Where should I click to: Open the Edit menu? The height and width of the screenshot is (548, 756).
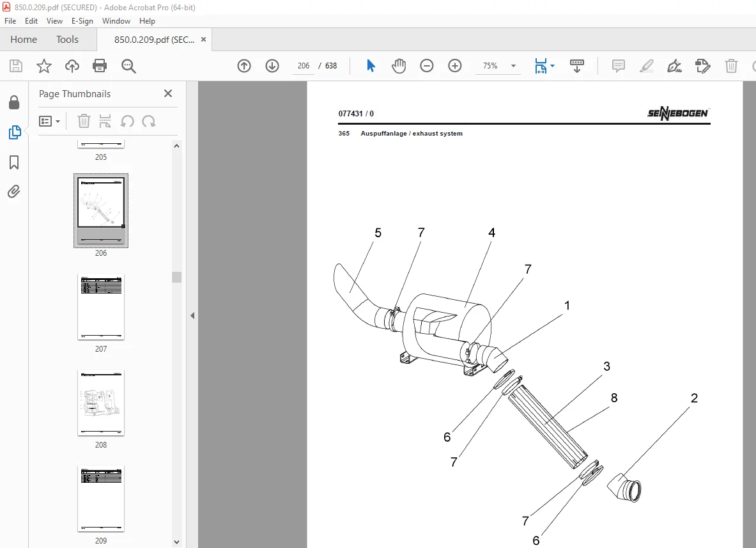pyautogui.click(x=31, y=20)
